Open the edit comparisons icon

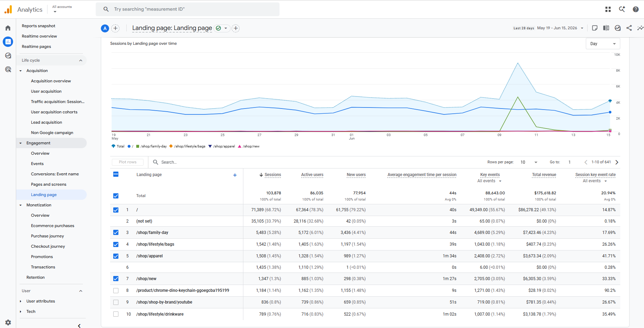(x=606, y=28)
